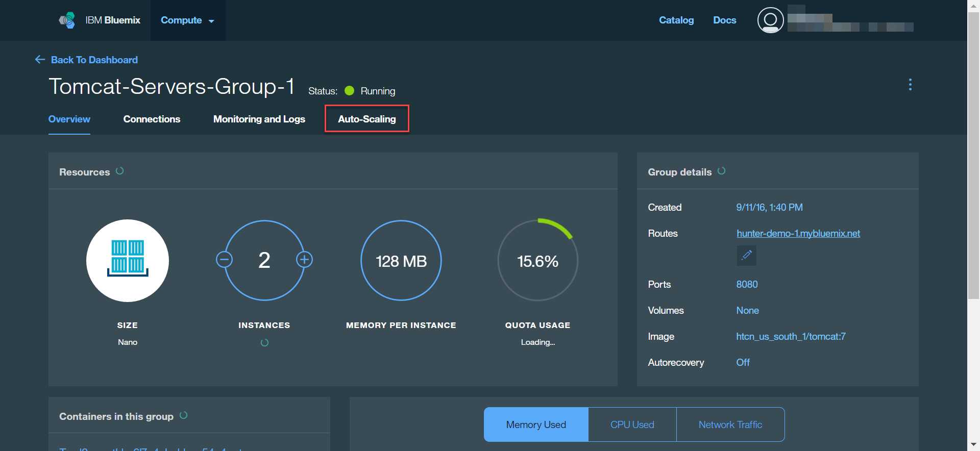Click the Autorecovery value Off

click(743, 363)
